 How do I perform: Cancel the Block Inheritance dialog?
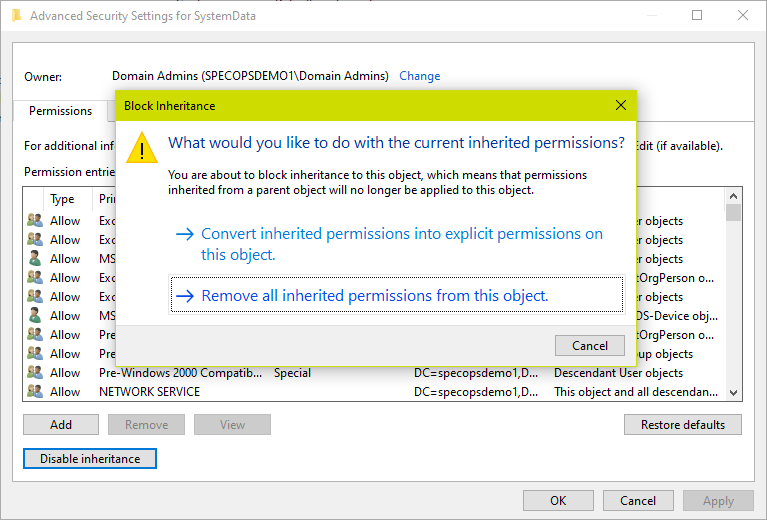589,345
